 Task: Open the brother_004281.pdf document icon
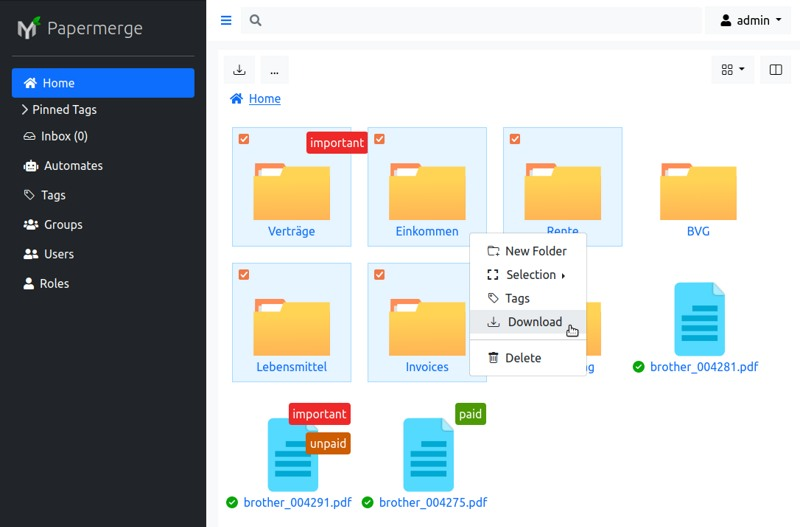pos(699,319)
